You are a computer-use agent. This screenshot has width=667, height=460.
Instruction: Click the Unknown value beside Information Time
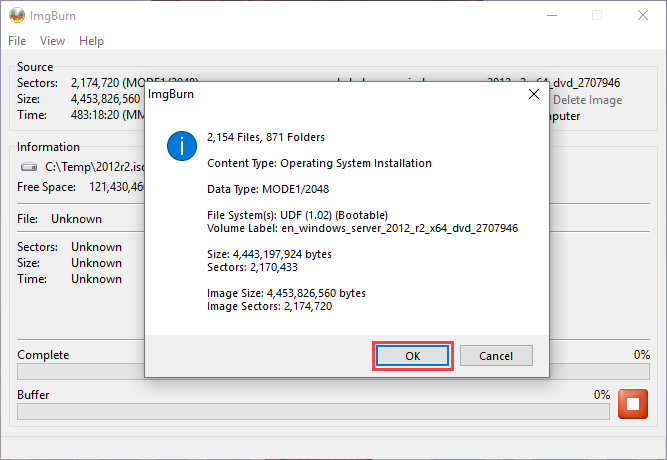tap(96, 279)
